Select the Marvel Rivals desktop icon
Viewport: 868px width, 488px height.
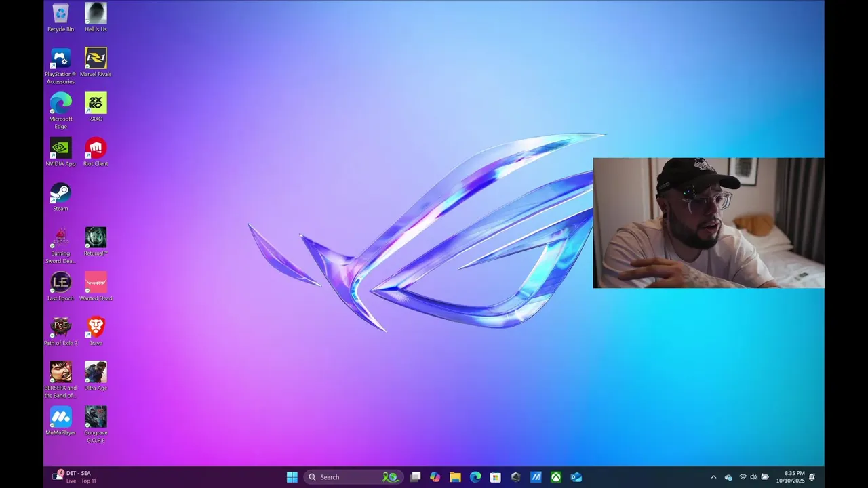click(96, 62)
